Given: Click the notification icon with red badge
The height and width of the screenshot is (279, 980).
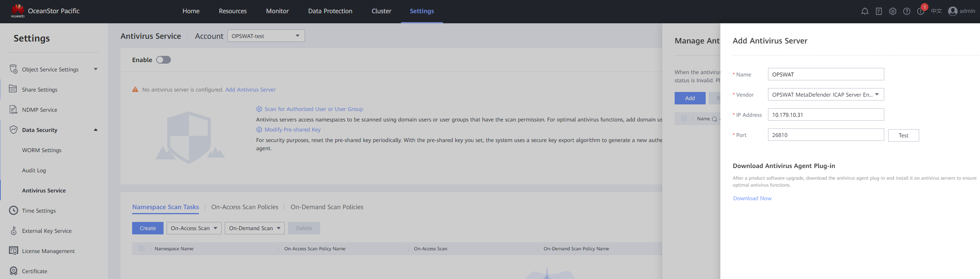Looking at the screenshot, I should click(x=921, y=11).
